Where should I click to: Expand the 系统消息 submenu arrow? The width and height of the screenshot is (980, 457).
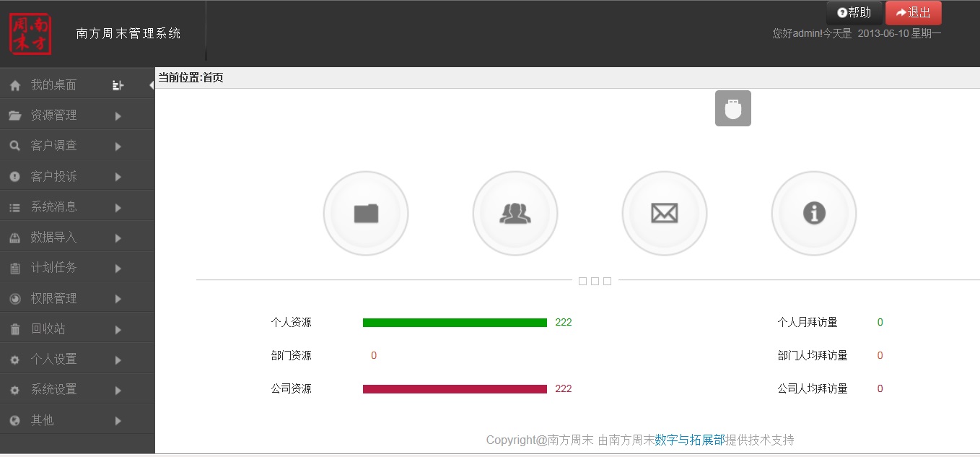click(x=118, y=207)
